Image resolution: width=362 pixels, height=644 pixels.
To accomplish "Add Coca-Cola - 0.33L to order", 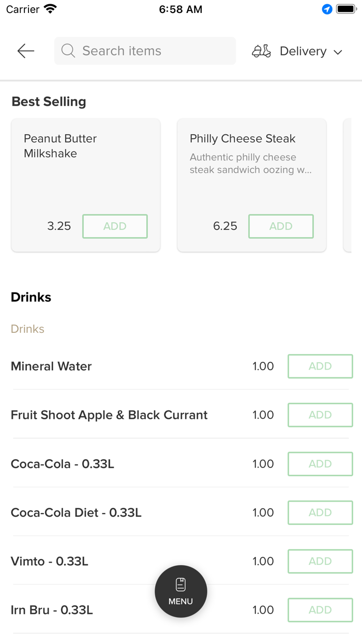I will 320,464.
